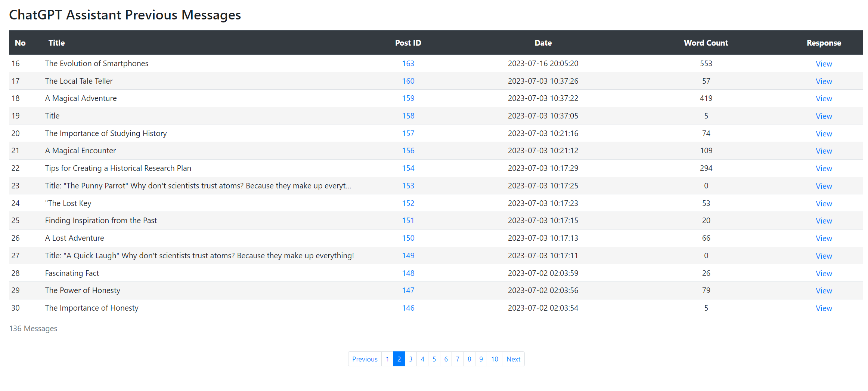This screenshot has height=391, width=868.
Task: Click the Title column header
Action: point(56,43)
